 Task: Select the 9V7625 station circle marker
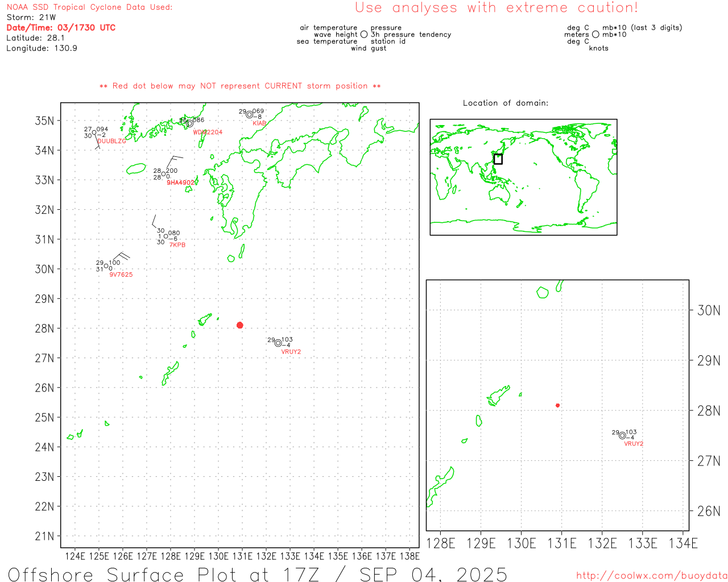pyautogui.click(x=106, y=266)
